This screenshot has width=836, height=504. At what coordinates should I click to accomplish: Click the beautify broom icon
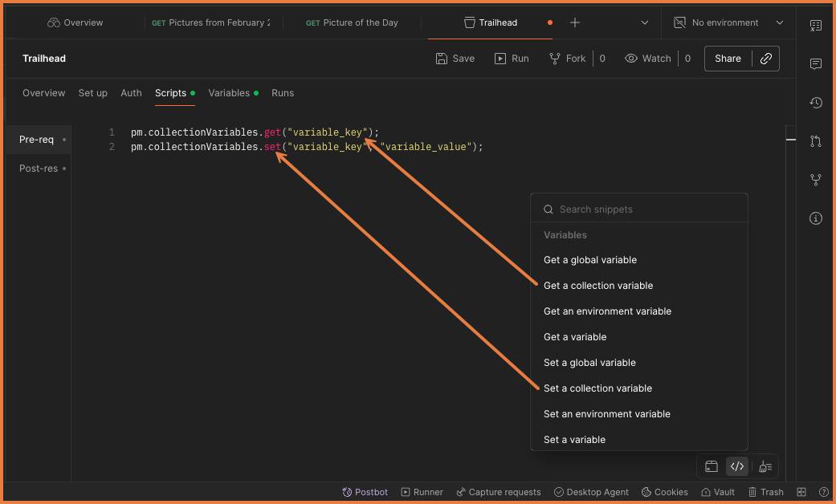point(765,467)
